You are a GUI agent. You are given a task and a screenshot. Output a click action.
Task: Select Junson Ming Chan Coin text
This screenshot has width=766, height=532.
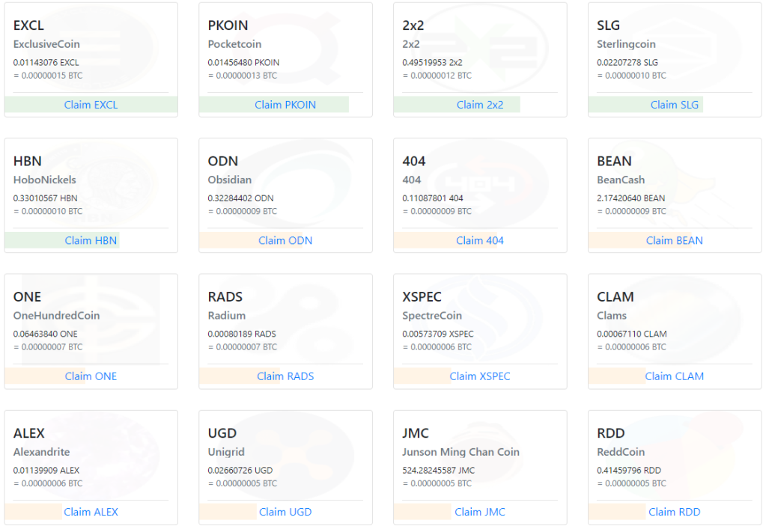[460, 452]
